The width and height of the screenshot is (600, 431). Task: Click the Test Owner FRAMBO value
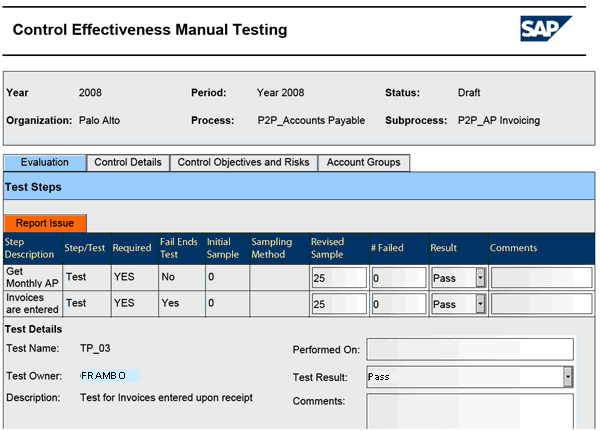click(x=108, y=376)
